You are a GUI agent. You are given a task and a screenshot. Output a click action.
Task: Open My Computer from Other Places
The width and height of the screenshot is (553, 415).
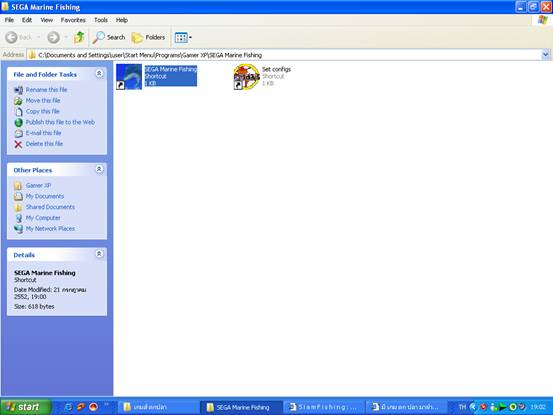pos(43,218)
